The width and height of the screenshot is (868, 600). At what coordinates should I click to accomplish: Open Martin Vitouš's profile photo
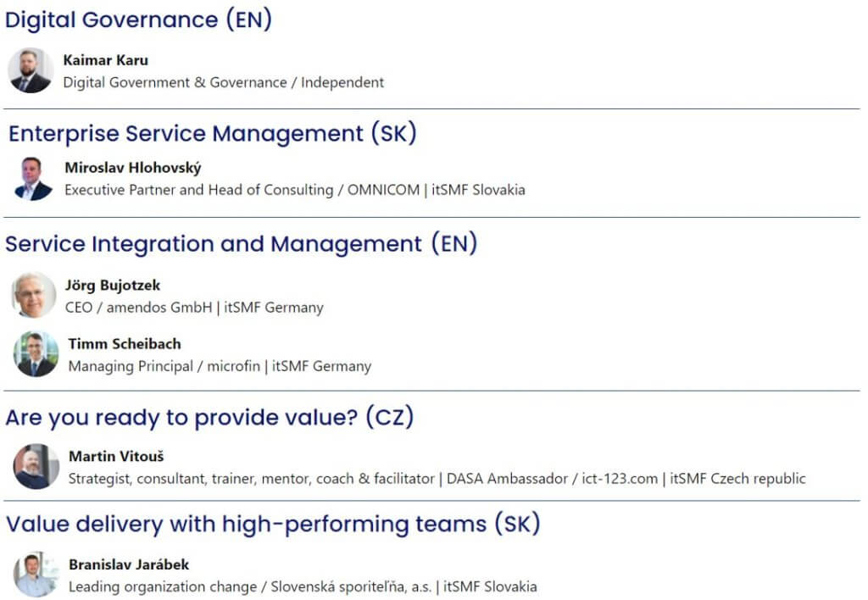36,466
